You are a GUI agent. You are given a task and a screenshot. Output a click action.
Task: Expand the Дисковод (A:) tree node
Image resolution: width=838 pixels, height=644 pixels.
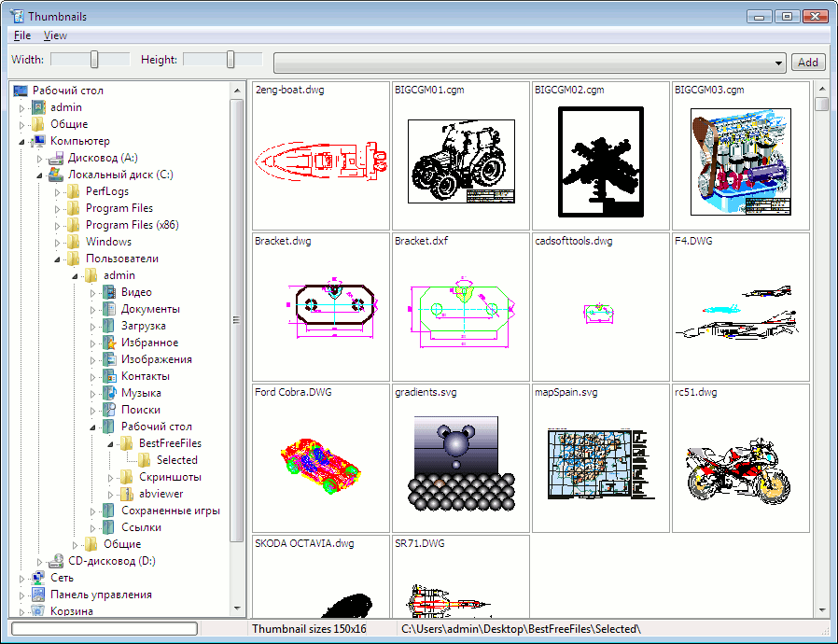tap(39, 159)
